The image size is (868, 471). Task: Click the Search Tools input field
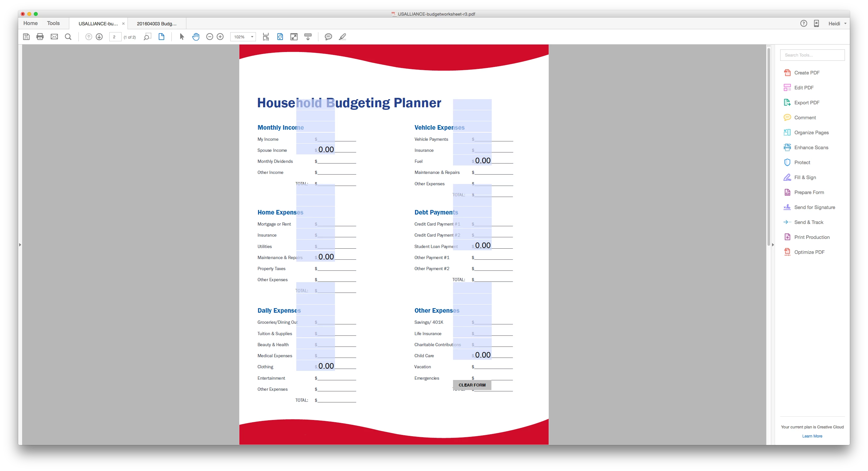pos(812,55)
